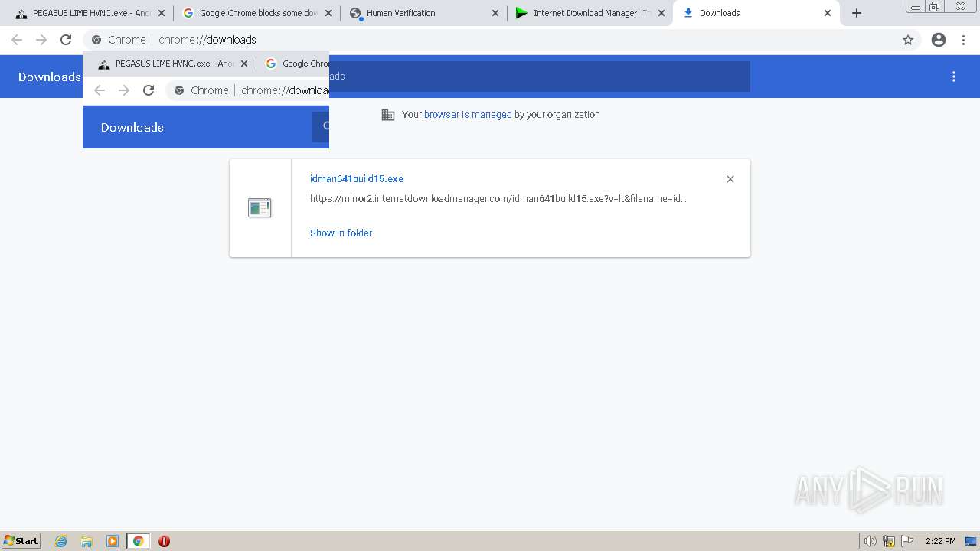Click the system clock 2:22 PM
980x551 pixels.
point(940,541)
